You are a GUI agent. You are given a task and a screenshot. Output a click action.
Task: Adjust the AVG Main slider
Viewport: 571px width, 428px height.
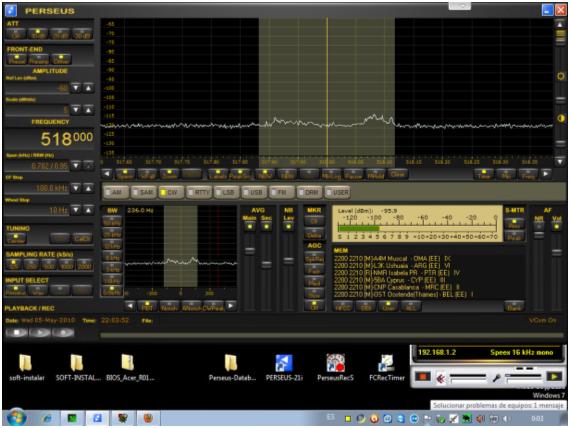249,251
